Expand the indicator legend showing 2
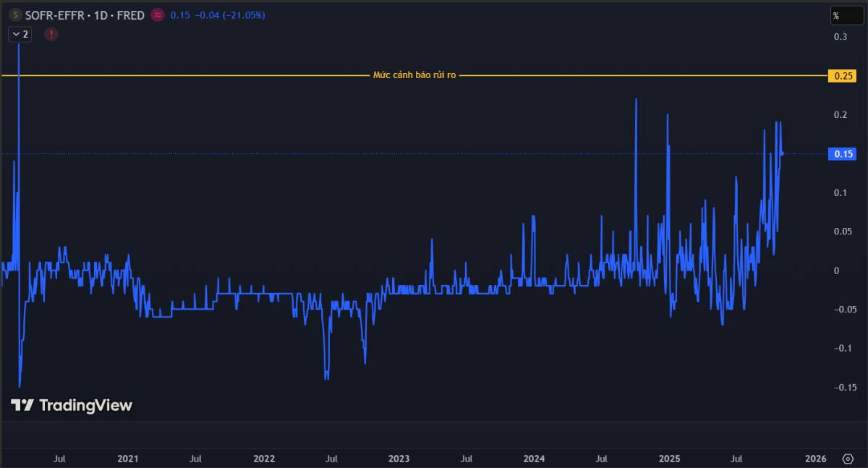Screen dimensions: 868x468 [x=20, y=34]
